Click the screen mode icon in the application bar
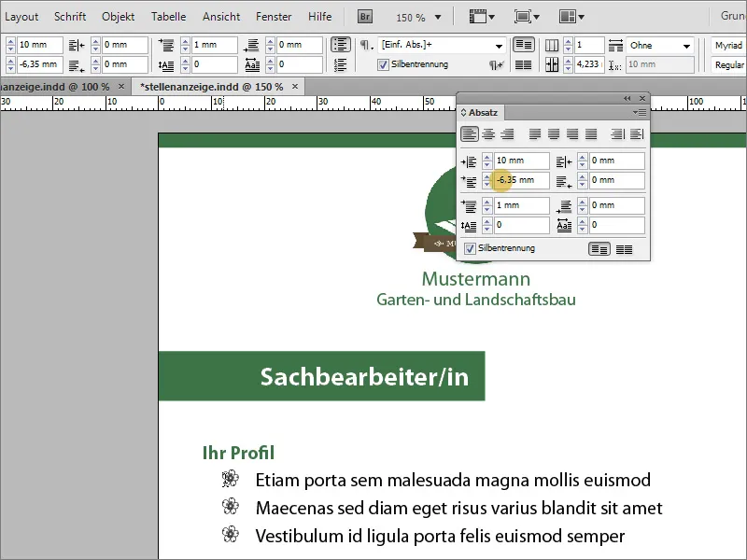747x560 pixels. pyautogui.click(x=523, y=16)
